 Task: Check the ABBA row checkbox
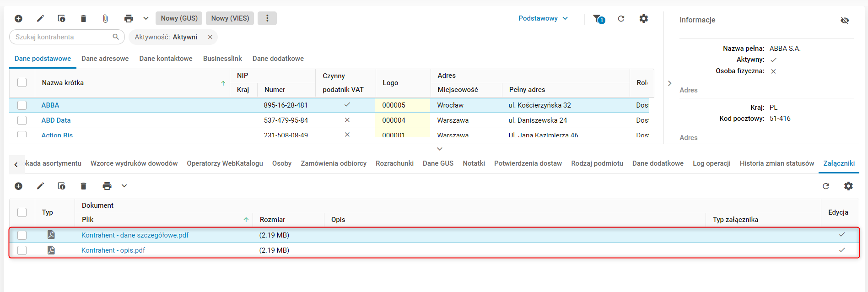click(x=22, y=105)
